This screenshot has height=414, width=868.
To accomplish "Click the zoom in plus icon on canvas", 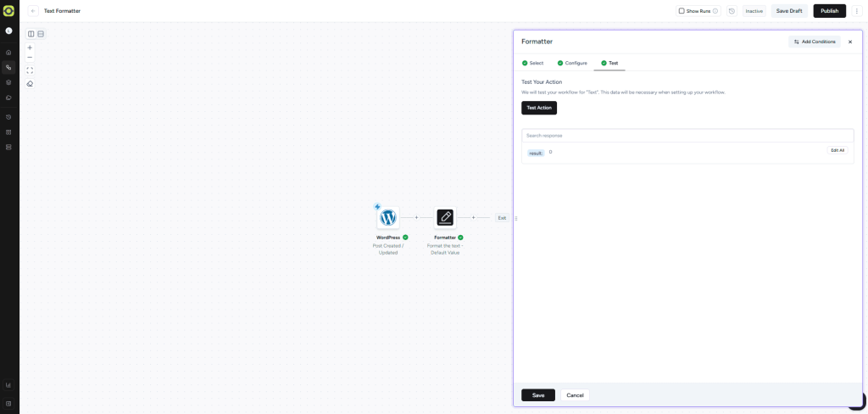I will (30, 48).
